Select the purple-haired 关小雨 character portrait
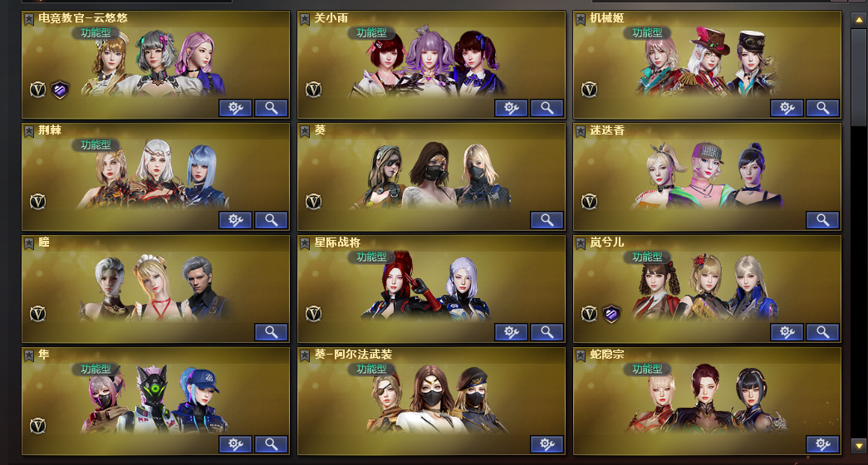868x465 pixels. [x=425, y=61]
